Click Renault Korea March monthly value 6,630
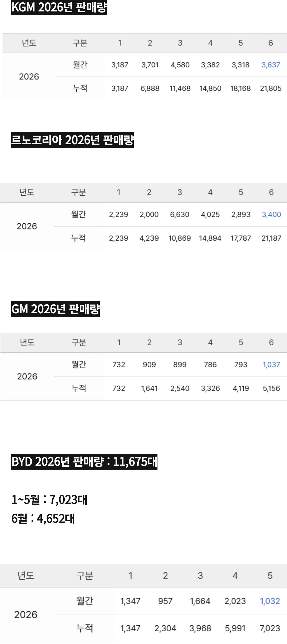The width and height of the screenshot is (287, 644). coord(180,215)
